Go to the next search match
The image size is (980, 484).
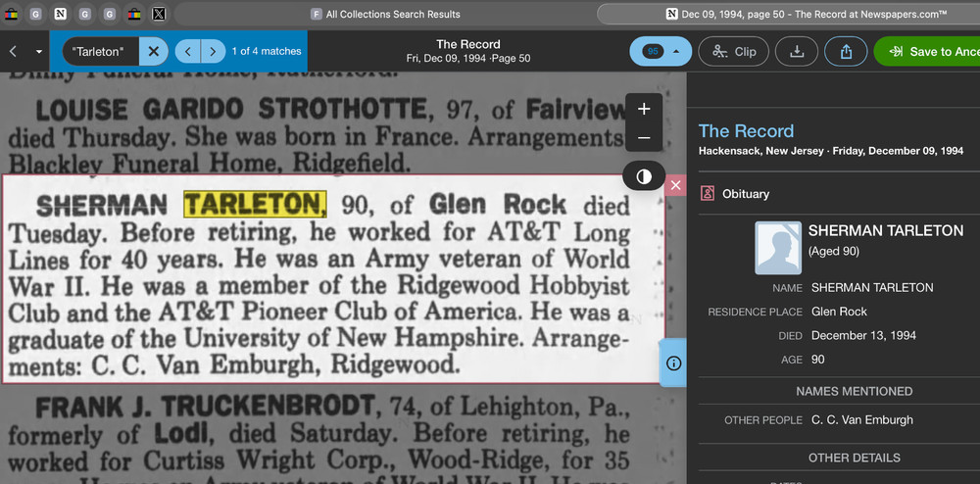[213, 51]
